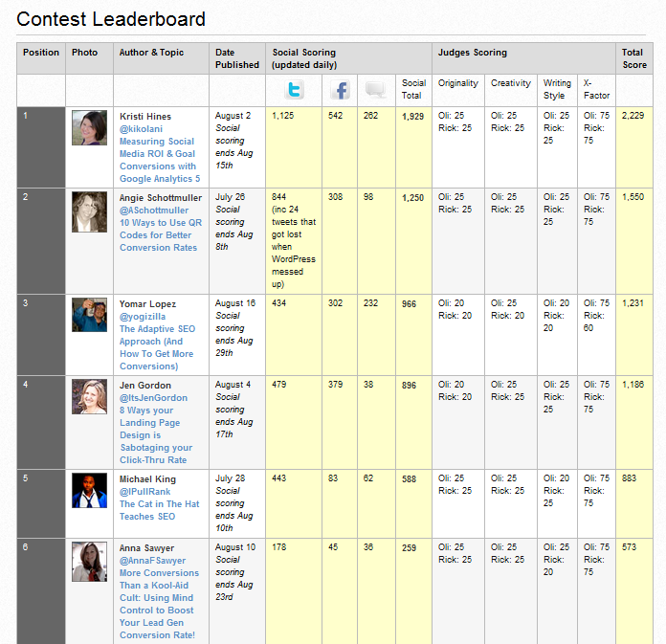
Task: Select the Contest Leaderboard heading
Action: (111, 19)
